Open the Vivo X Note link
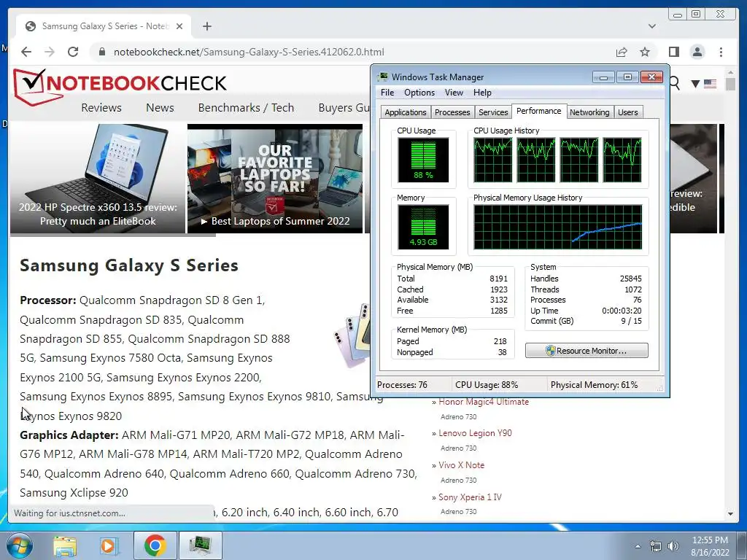 coord(461,464)
